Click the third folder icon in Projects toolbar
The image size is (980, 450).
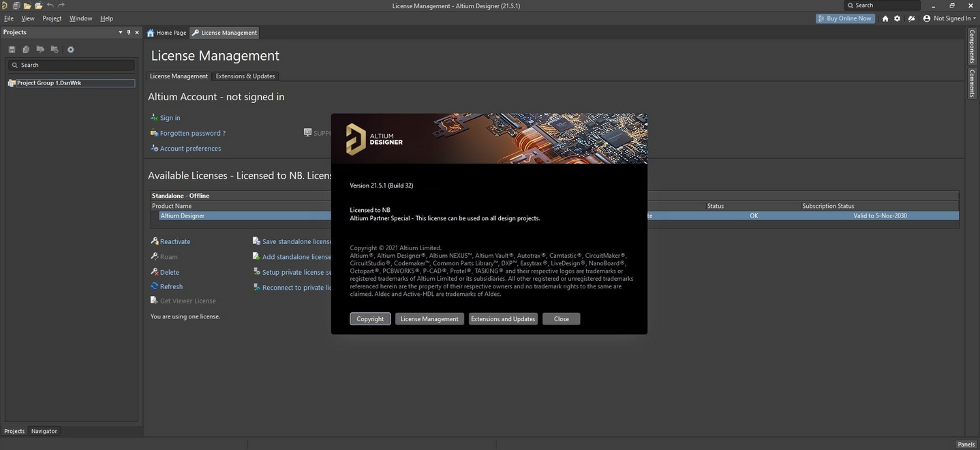(x=40, y=49)
